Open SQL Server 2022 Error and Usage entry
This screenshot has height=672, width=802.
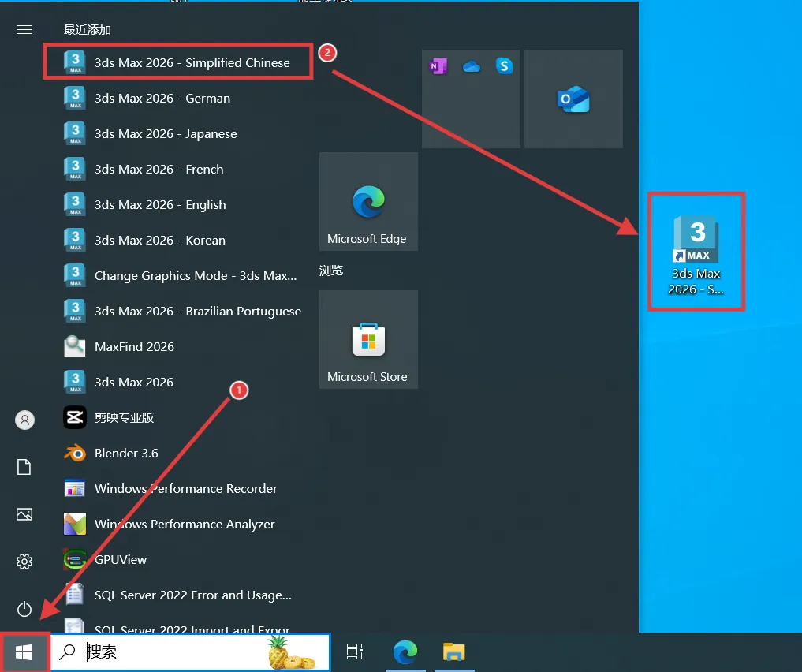178,595
